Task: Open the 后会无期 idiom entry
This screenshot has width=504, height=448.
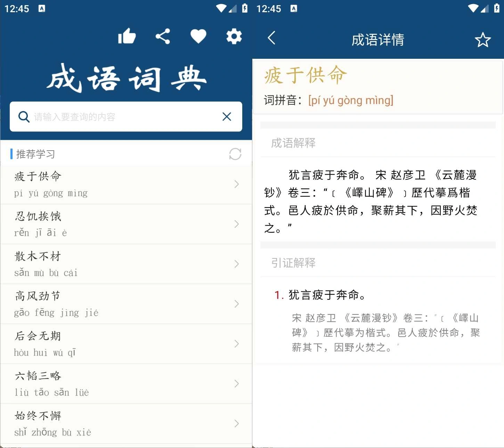Action: [126, 344]
